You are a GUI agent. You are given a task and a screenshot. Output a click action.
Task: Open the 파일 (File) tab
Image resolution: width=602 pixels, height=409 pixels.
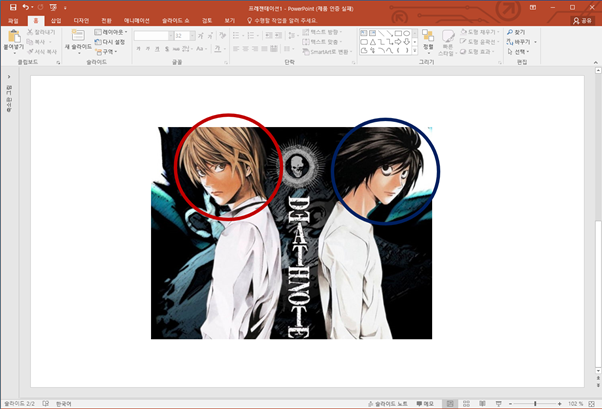[13, 21]
